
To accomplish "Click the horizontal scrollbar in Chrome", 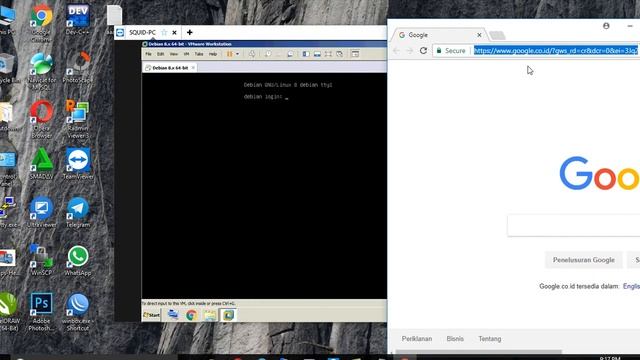I will coord(478,351).
